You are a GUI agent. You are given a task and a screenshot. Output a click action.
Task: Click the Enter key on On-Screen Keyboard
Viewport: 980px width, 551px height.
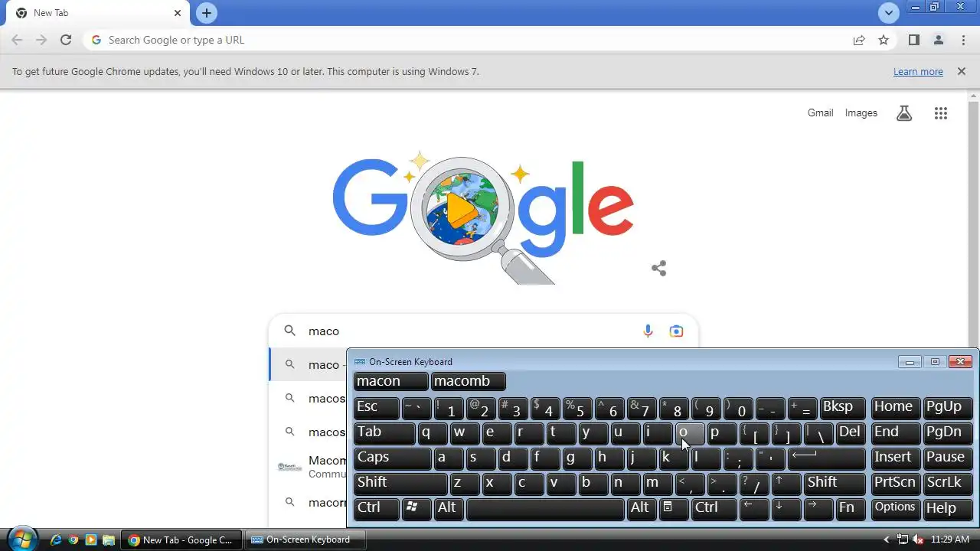(x=826, y=458)
